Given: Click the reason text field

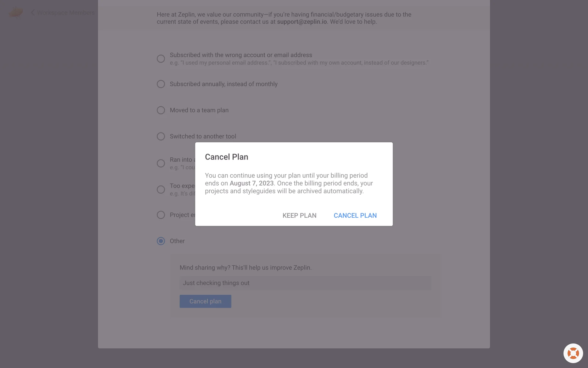Looking at the screenshot, I should coord(305,283).
